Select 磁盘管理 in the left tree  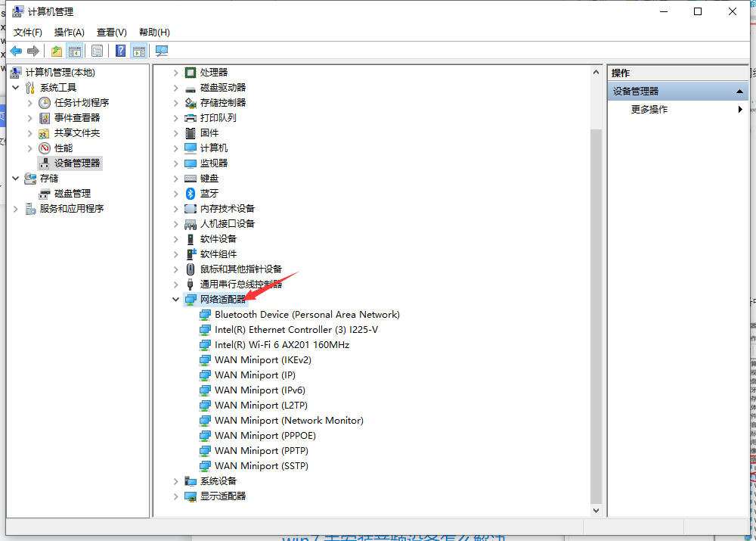point(72,193)
